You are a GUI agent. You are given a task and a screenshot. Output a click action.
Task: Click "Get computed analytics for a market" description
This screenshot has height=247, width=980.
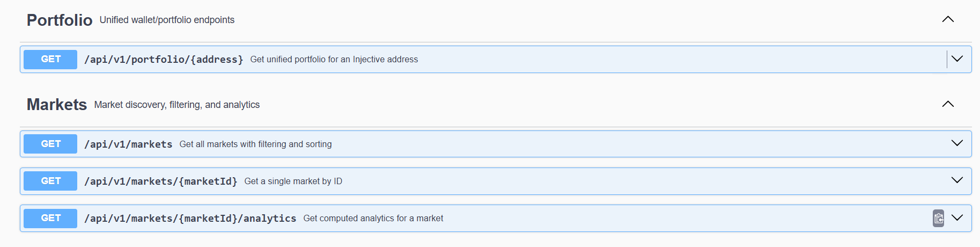pyautogui.click(x=373, y=219)
